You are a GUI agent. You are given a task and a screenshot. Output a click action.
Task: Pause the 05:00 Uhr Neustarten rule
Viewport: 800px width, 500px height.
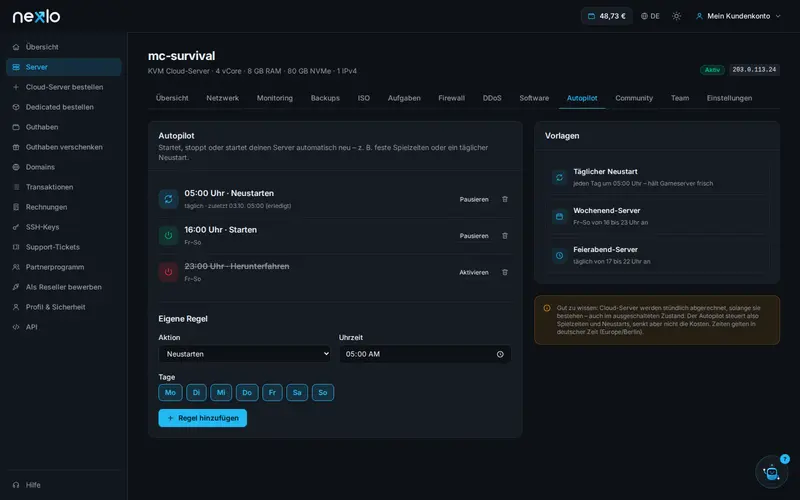(x=474, y=199)
